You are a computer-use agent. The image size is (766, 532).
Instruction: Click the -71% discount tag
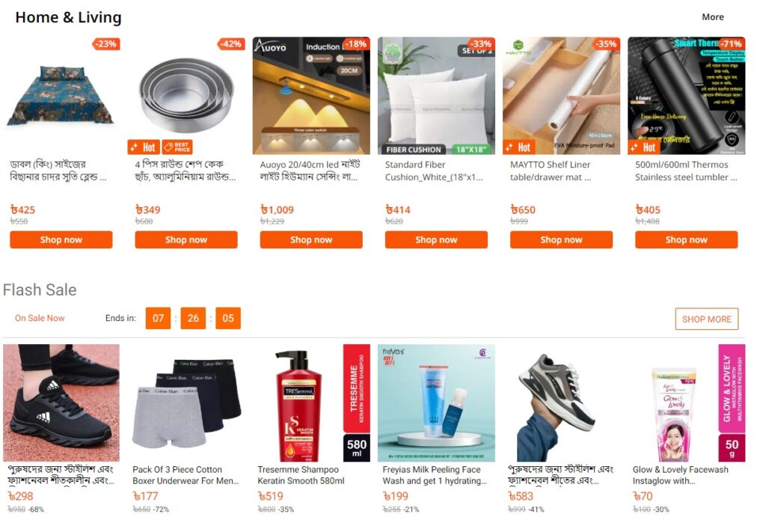731,43
